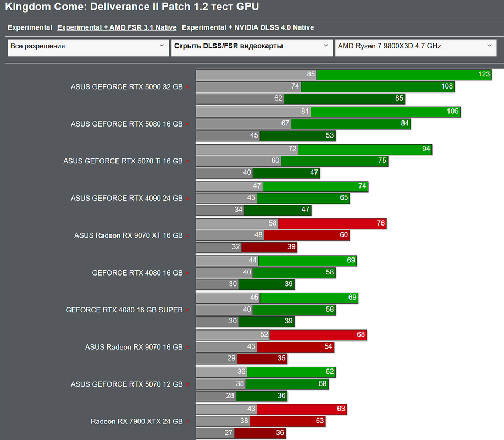Viewport: 504px width, 440px height.
Task: Click the GEFORCE RTX 4080 16 GB SUPER label
Action: pos(124,310)
